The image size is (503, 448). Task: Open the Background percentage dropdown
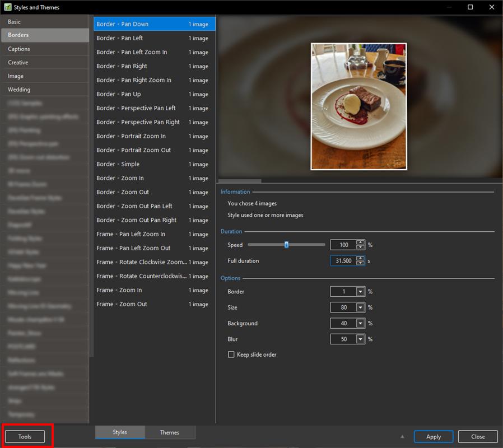point(360,323)
